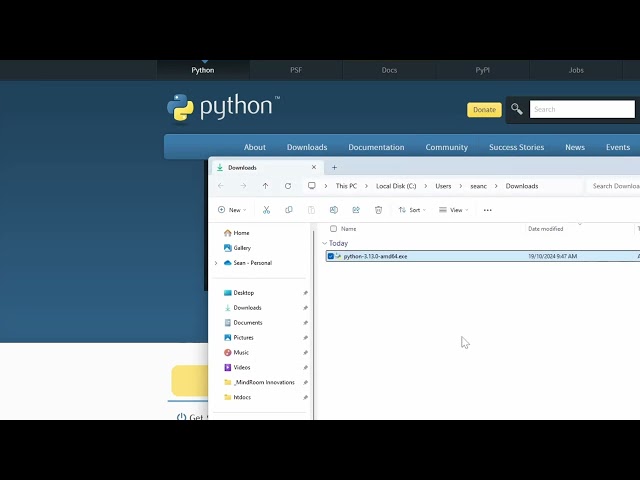Sort by the Date modified column header
The image size is (640, 480).
pyautogui.click(x=546, y=229)
